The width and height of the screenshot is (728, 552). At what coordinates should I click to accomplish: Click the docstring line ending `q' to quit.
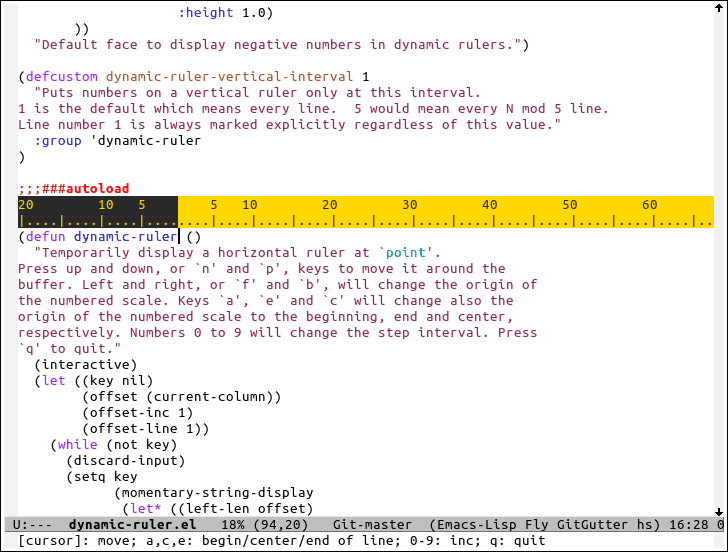70,349
